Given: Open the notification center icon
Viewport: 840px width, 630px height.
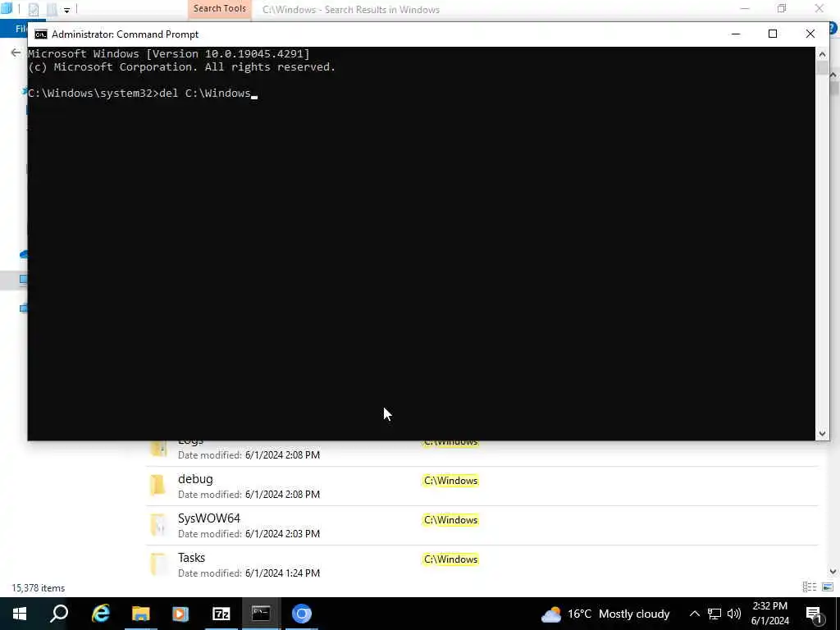Looking at the screenshot, I should point(814,614).
